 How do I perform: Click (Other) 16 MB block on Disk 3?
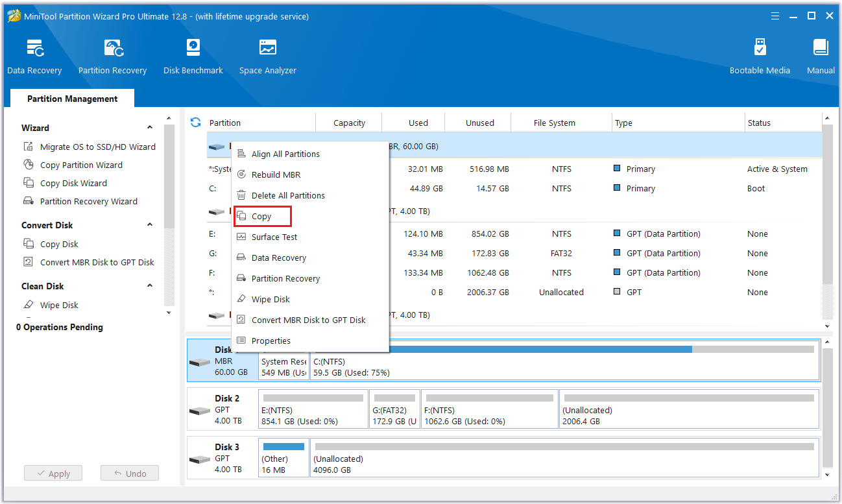click(x=283, y=458)
